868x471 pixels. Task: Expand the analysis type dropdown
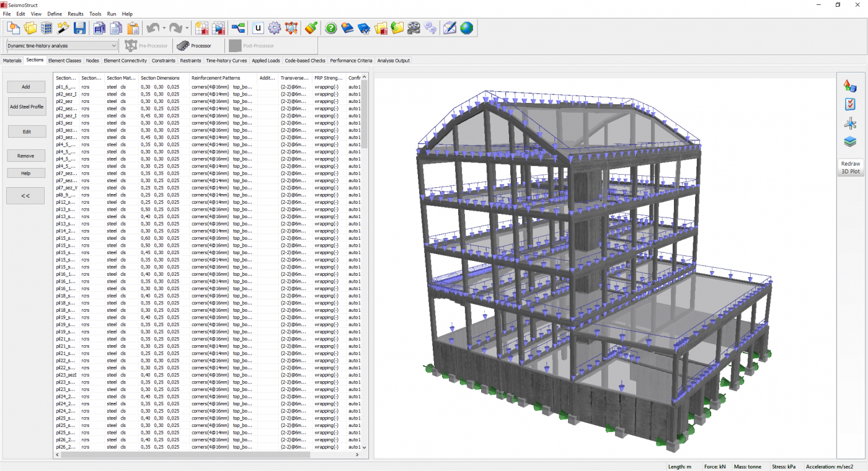point(114,46)
